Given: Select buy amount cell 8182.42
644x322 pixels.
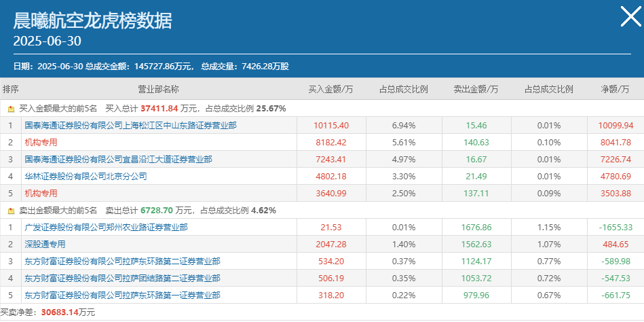Looking at the screenshot, I should pyautogui.click(x=331, y=143).
